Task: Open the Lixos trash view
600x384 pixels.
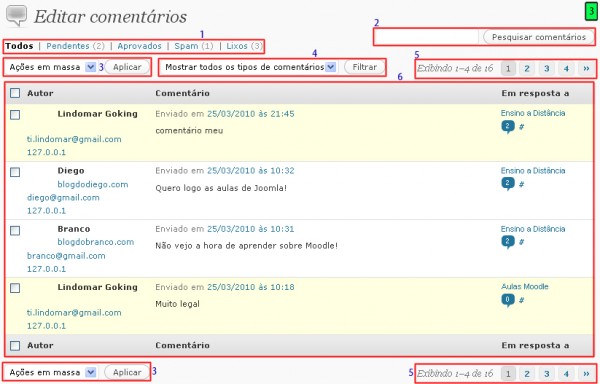Action: (237, 46)
